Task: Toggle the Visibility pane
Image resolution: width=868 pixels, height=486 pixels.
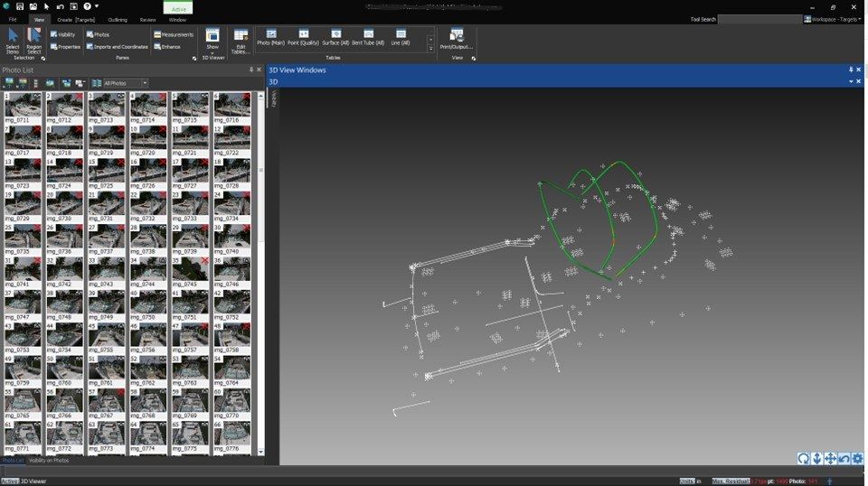Action: click(62, 34)
